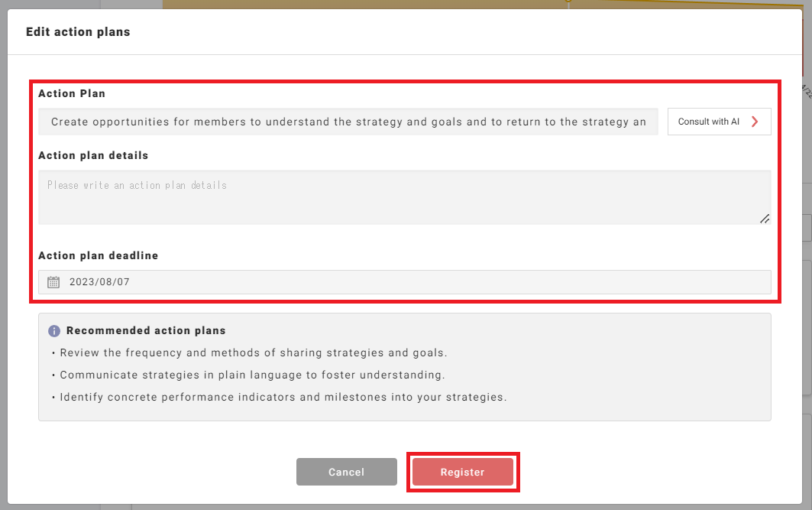Click the "Recommended action plans" heading text
The height and width of the screenshot is (510, 812).
coord(146,331)
